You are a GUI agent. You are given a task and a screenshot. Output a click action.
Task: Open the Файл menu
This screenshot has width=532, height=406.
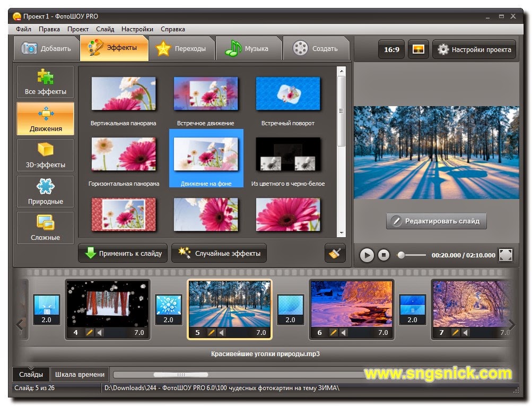[x=23, y=29]
